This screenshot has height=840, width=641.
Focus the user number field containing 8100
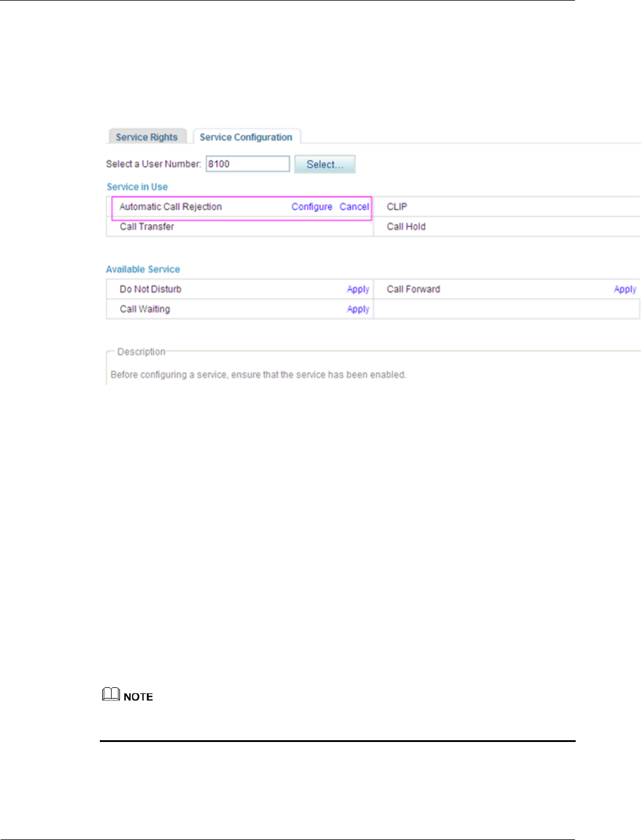(x=248, y=164)
